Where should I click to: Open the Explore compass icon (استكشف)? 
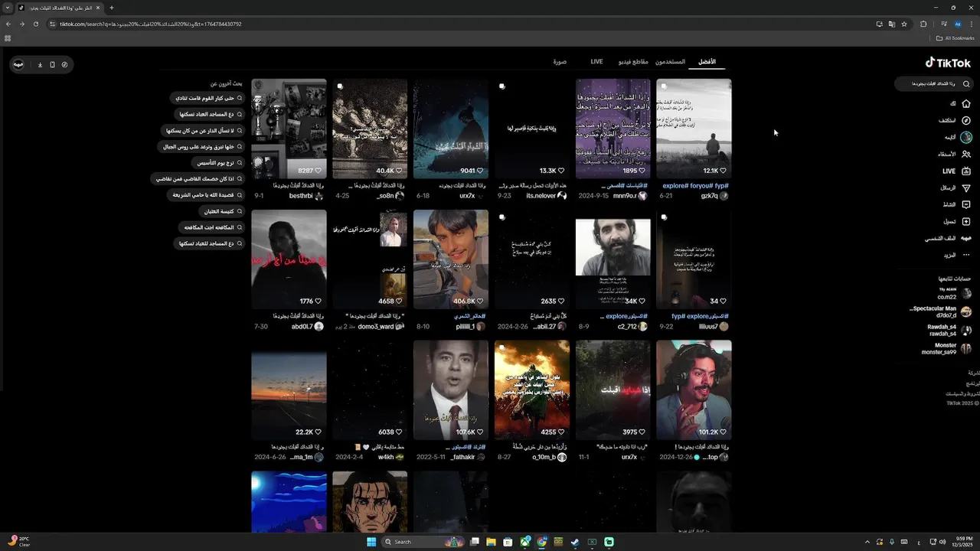pos(966,120)
